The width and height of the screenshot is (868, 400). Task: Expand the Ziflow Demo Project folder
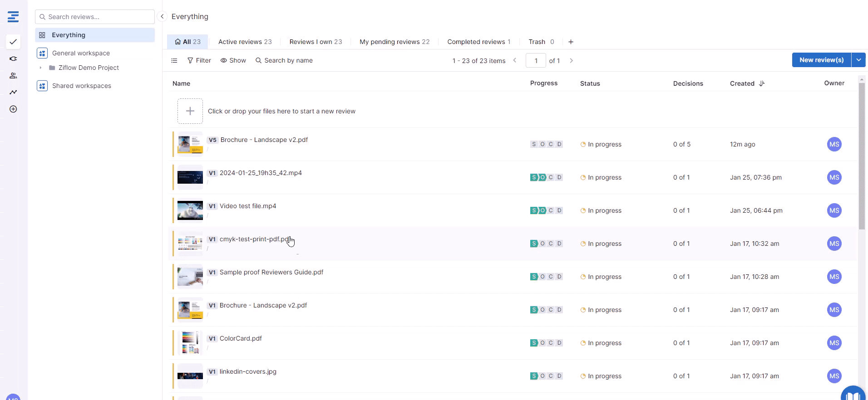(x=41, y=68)
